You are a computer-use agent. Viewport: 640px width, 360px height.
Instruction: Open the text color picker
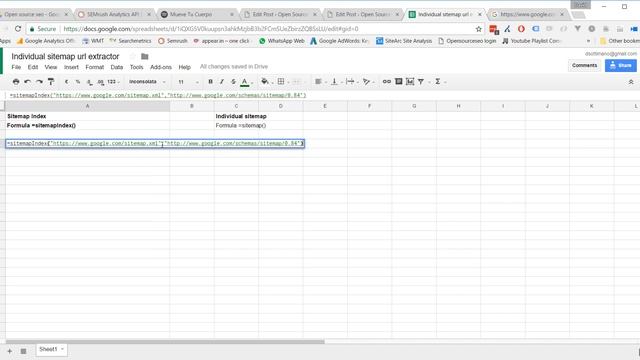(x=245, y=82)
